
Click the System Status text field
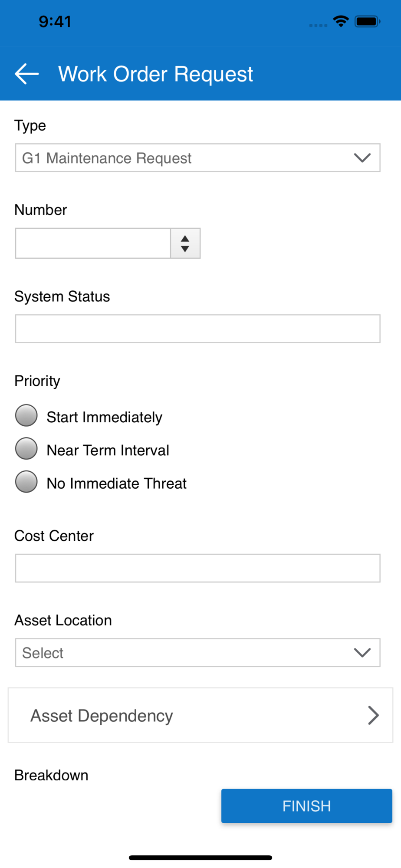198,329
